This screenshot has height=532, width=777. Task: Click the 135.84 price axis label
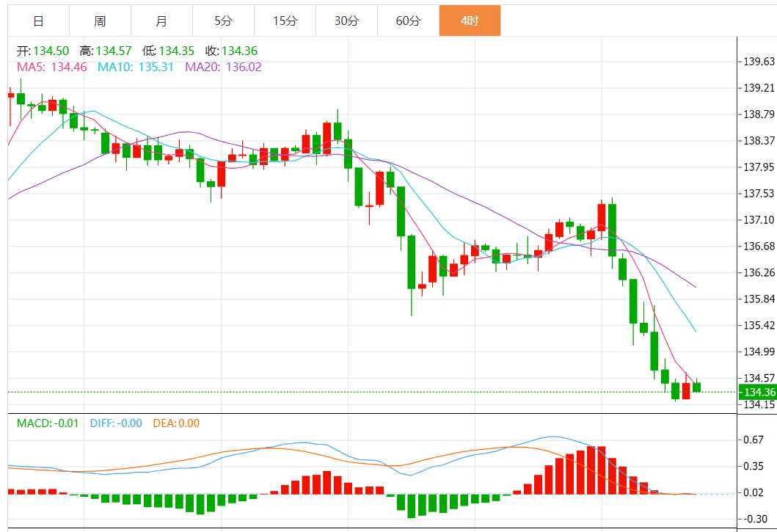pos(759,299)
